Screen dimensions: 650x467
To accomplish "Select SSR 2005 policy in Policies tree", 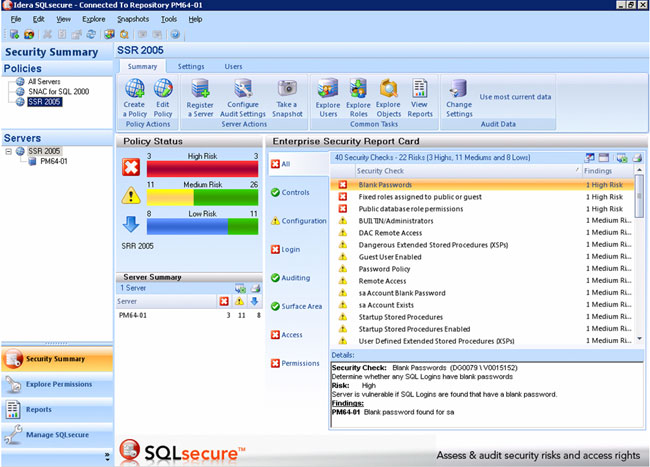I will (45, 102).
